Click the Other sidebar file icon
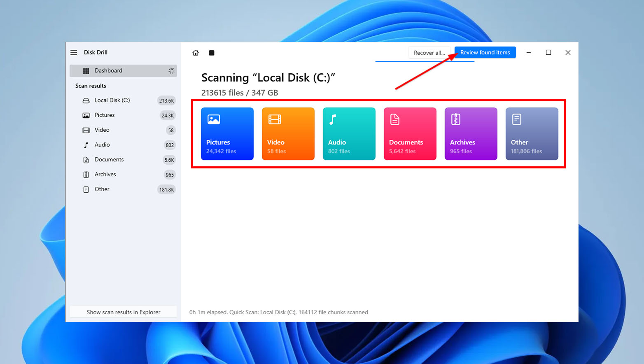 click(86, 189)
